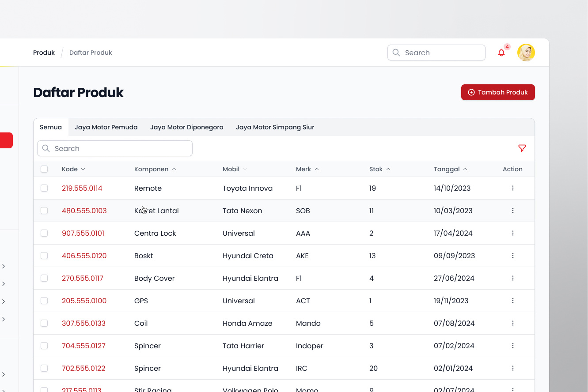The width and height of the screenshot is (588, 392).
Task: Click the Toyota Innova cell
Action: coord(247,188)
